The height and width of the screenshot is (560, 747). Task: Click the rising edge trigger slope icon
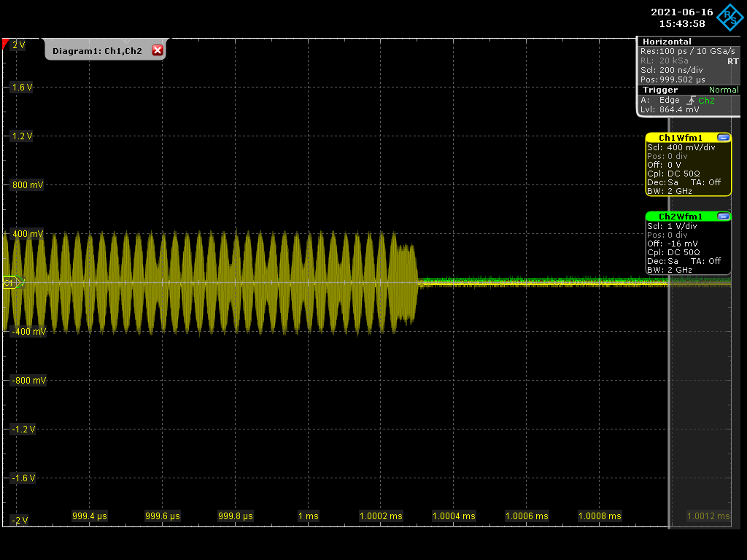point(690,100)
